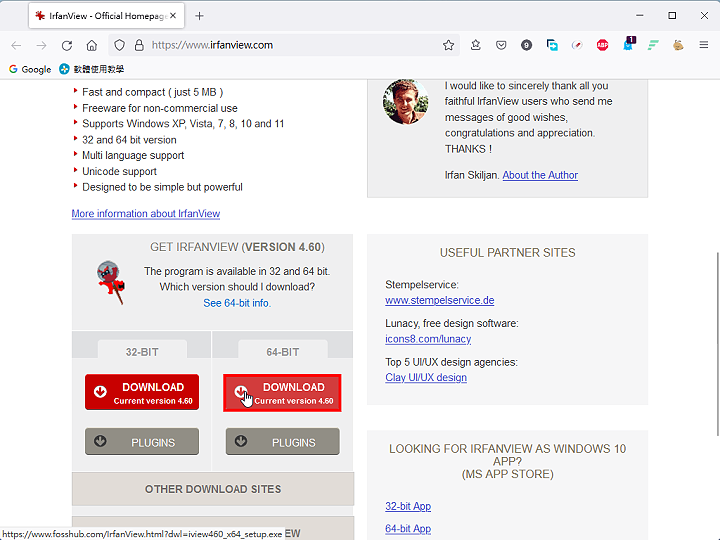720x540 pixels.
Task: Click the IrfanView red cat mascot image
Action: click(x=110, y=282)
